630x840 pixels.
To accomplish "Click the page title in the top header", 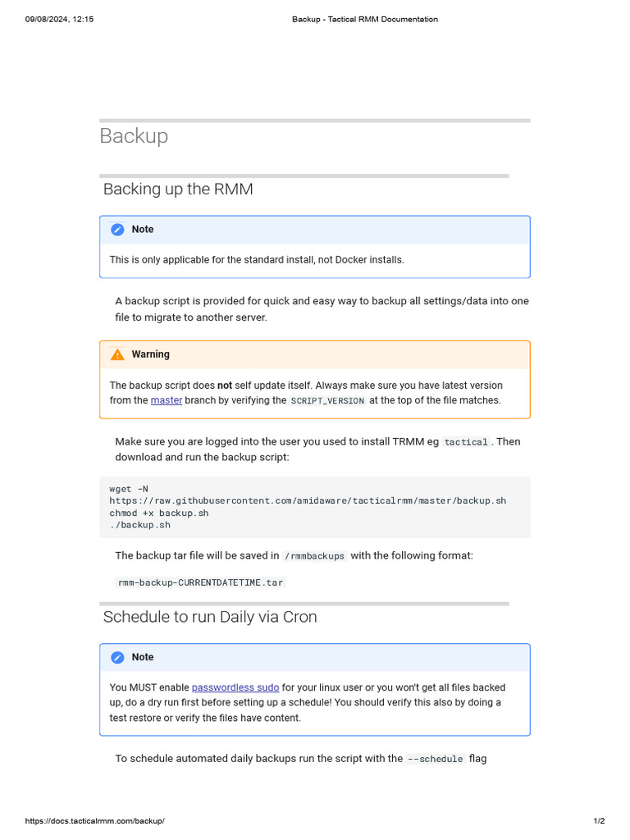I will click(x=365, y=19).
